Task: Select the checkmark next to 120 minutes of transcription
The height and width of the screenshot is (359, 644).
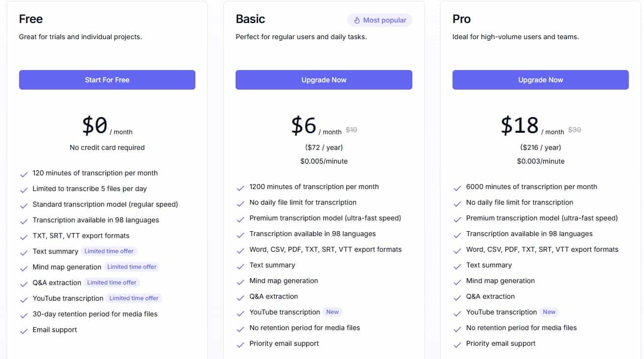Action: (24, 173)
